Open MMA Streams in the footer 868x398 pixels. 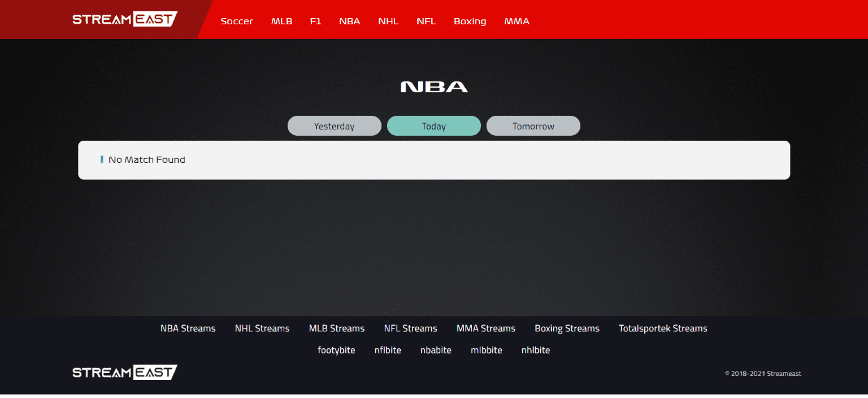486,328
